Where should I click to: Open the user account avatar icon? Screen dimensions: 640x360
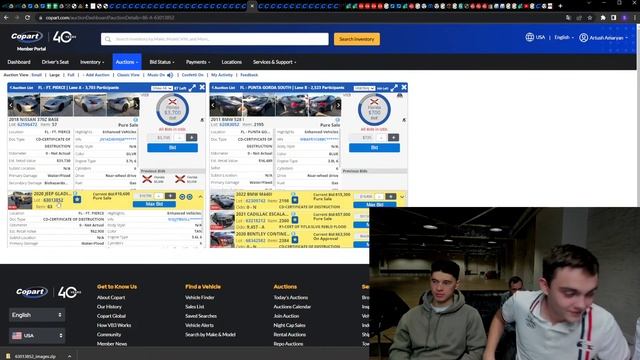(583, 38)
